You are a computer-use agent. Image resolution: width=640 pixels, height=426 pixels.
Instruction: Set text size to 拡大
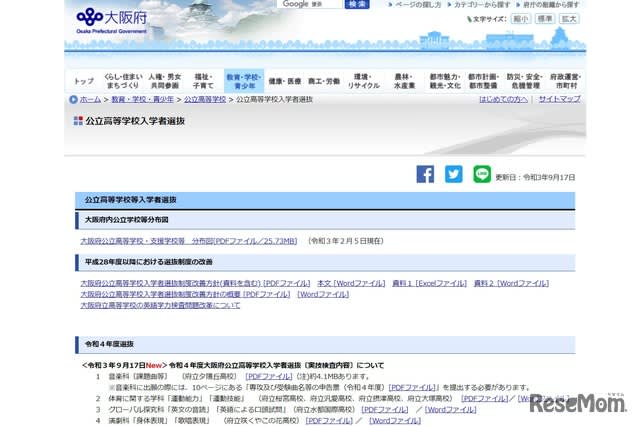click(569, 19)
